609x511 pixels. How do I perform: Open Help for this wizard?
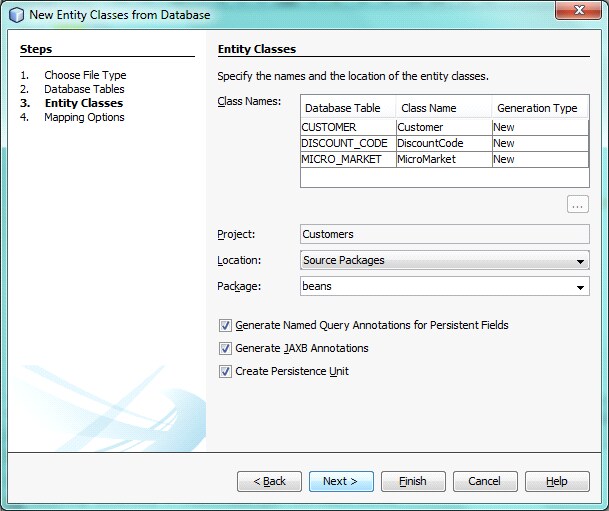(x=557, y=481)
